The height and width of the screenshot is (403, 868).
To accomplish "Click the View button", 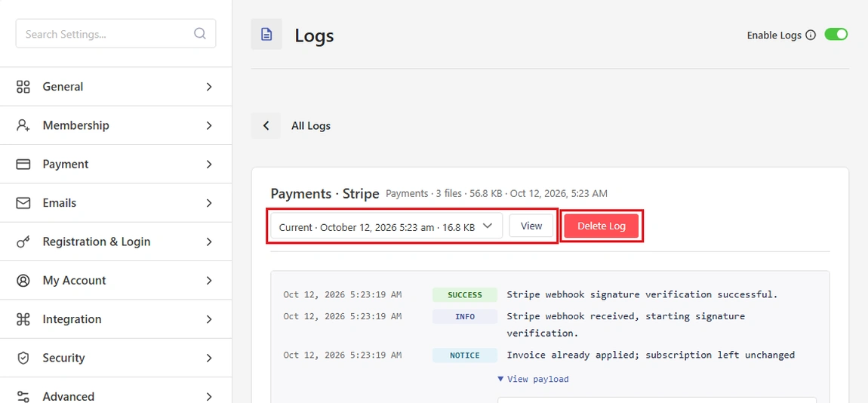I will click(x=531, y=226).
